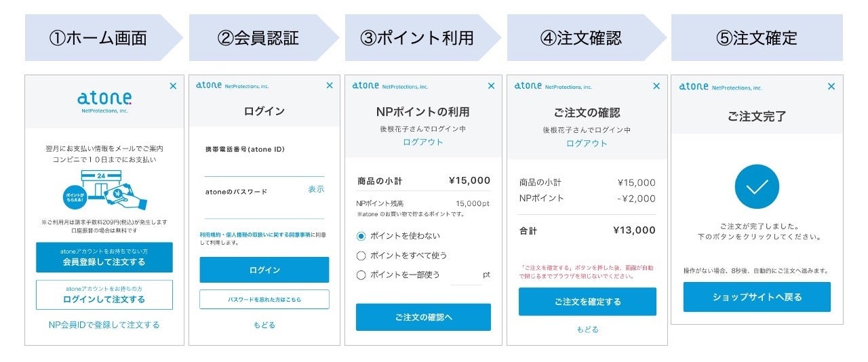Viewport: 868px width, 362px height.
Task: Select ポイントをすべて使う radio option
Action: (361, 256)
